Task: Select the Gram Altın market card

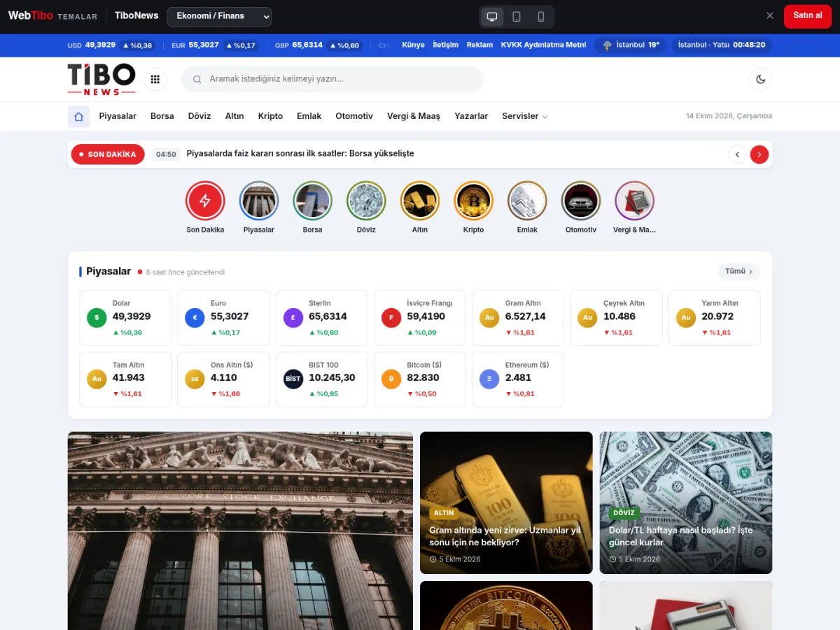Action: point(518,318)
